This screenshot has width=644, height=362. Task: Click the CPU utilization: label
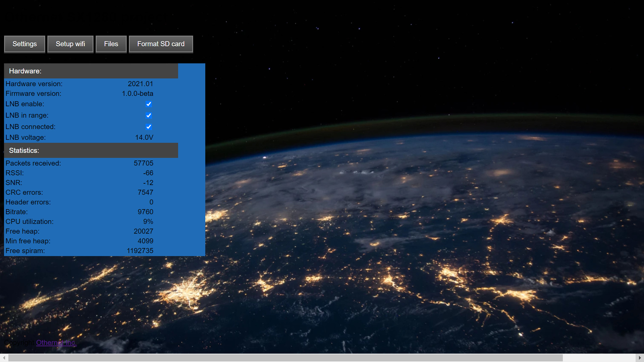coord(30,222)
